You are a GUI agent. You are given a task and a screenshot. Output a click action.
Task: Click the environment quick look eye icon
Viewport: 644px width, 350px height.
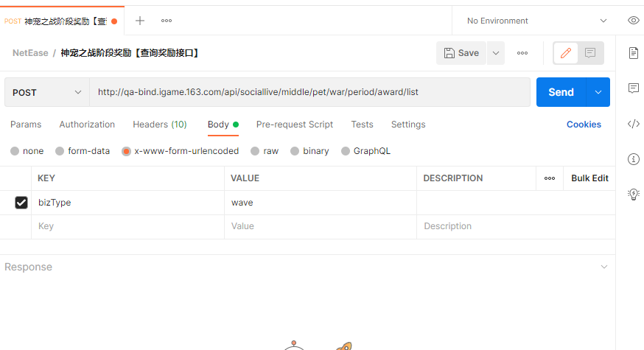point(634,21)
